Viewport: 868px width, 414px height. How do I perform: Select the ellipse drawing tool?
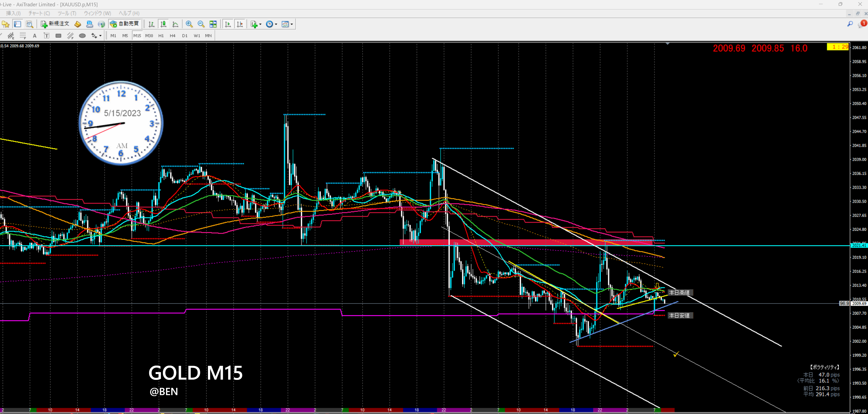pyautogui.click(x=82, y=36)
